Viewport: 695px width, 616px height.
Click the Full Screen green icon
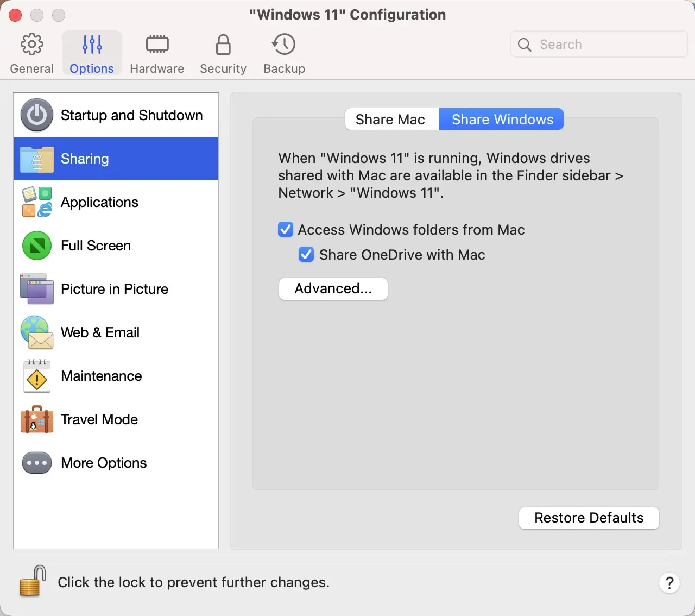coord(37,246)
